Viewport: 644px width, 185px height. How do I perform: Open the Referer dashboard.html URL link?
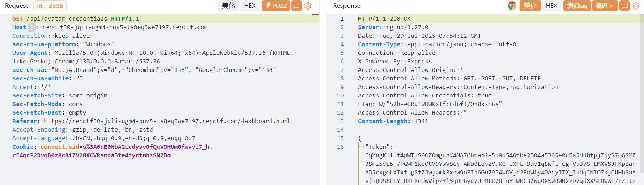pos(167,121)
